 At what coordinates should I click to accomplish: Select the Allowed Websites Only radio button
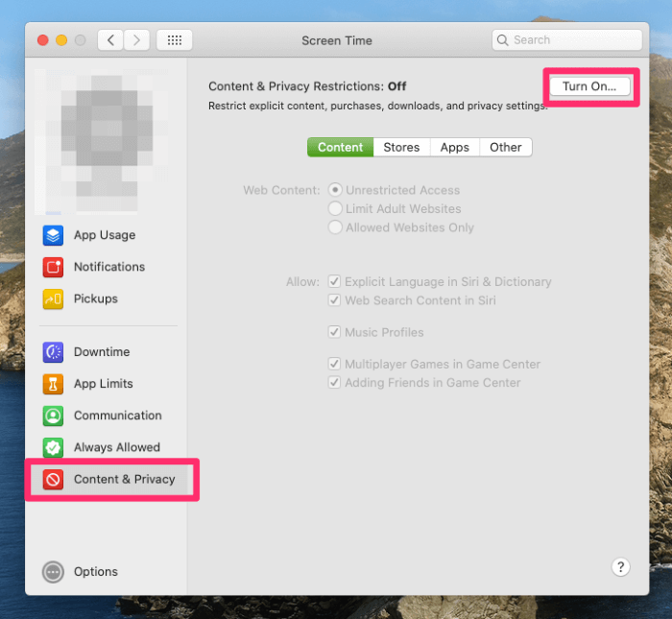(336, 227)
